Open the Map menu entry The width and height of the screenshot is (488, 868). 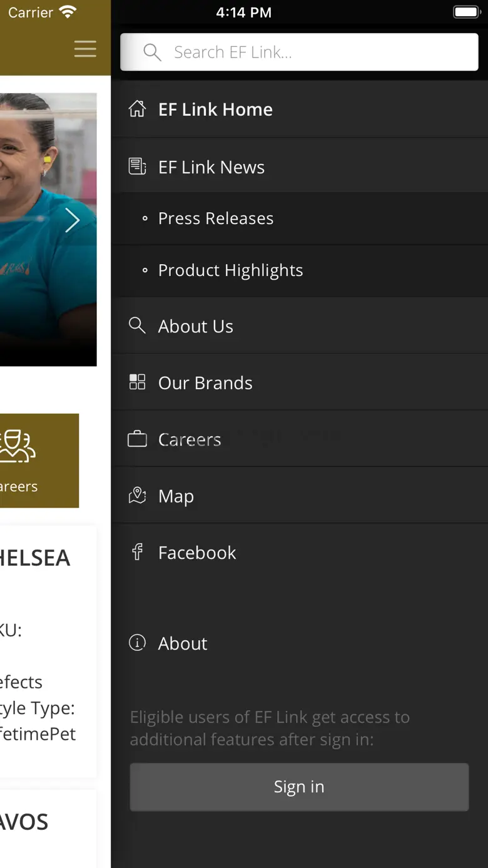(176, 496)
